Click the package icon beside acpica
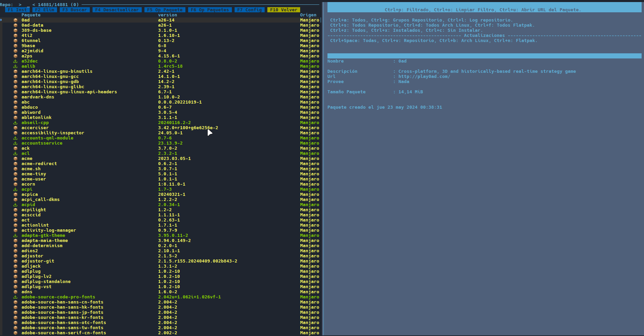The image size is (644, 336). [15, 194]
